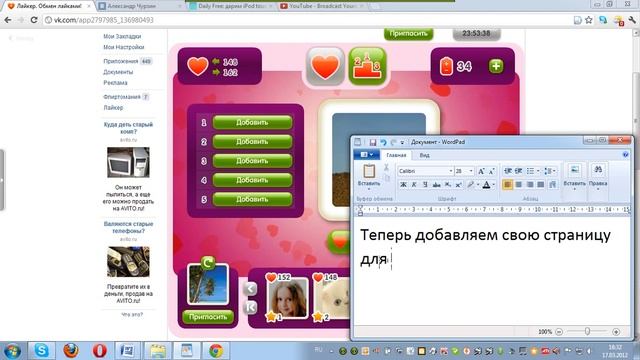Increase paragraph indent in WordPad
Image resolution: width=640 pixels, height=360 pixels.
coord(518,171)
